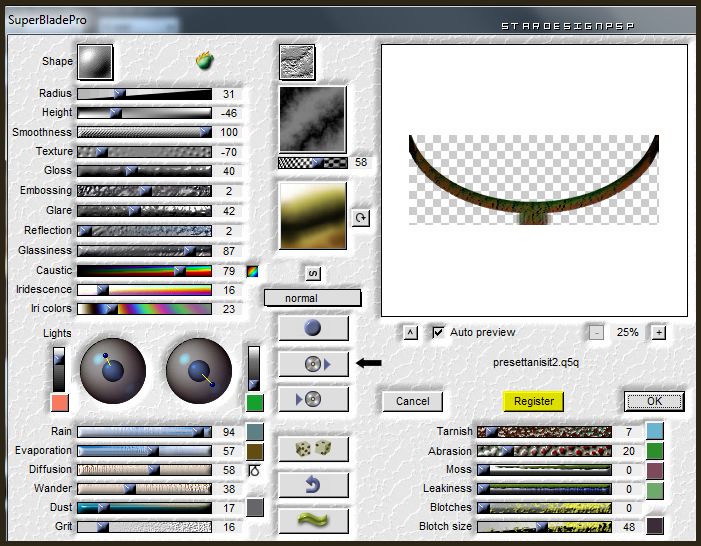
Task: Adjust the Glassiness slider
Action: (144, 251)
